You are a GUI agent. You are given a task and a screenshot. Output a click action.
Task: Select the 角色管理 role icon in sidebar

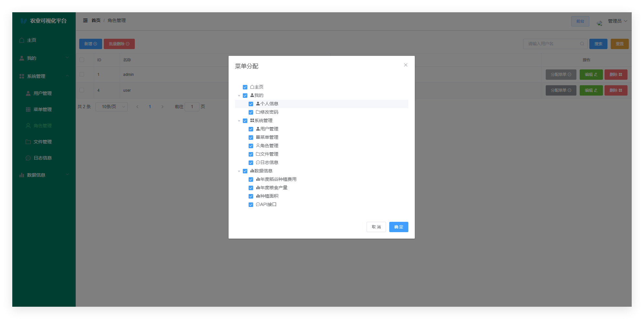point(28,125)
